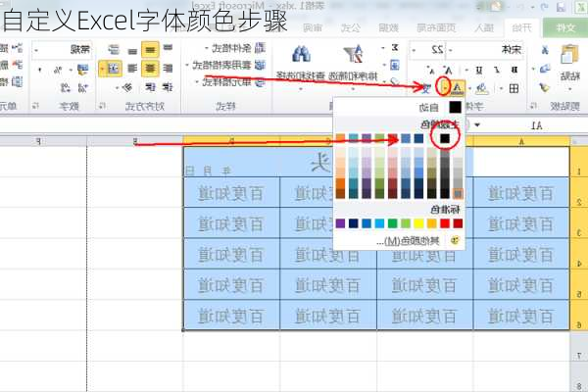This screenshot has width=588, height=392.
Task: Expand the Borders dropdown arrow
Action: [502, 89]
